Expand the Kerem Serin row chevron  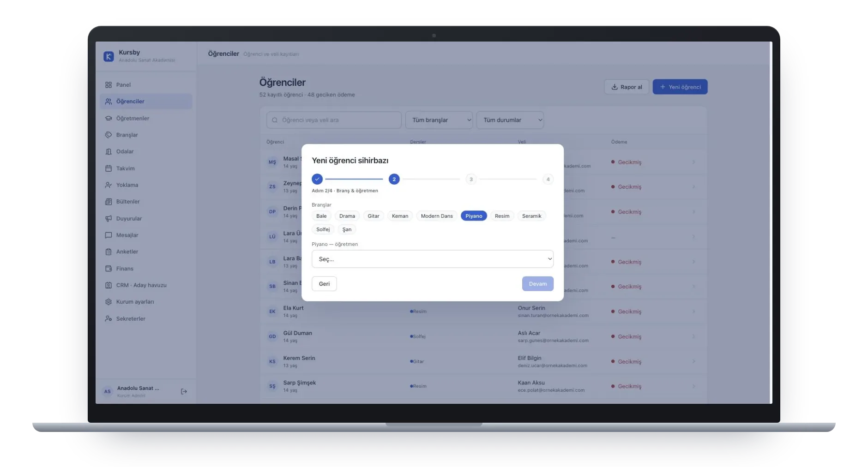[x=693, y=362]
